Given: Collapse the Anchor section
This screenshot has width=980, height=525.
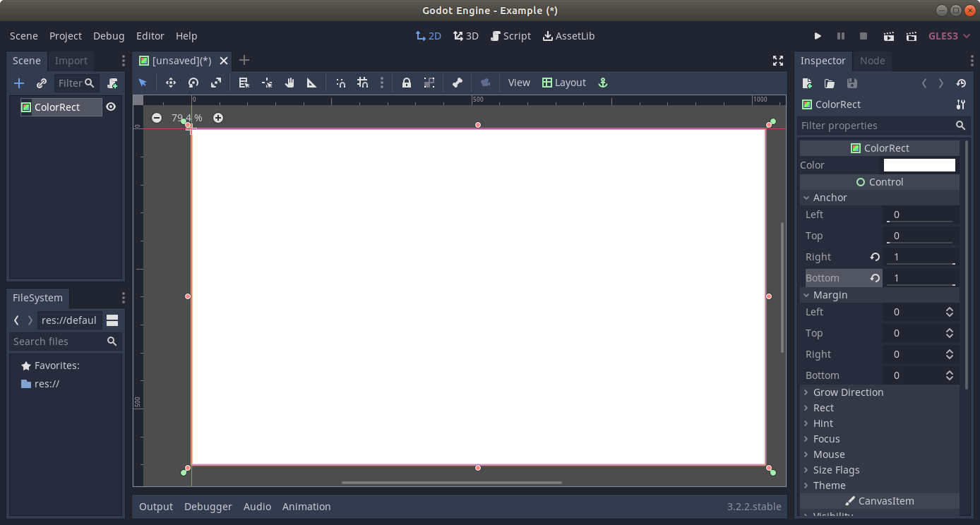Looking at the screenshot, I should [x=880, y=198].
